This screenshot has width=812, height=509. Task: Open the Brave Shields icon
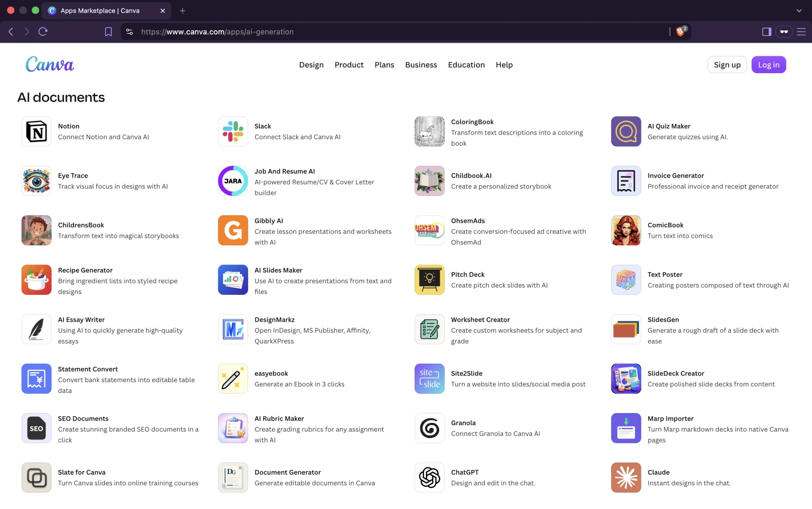[x=681, y=31]
